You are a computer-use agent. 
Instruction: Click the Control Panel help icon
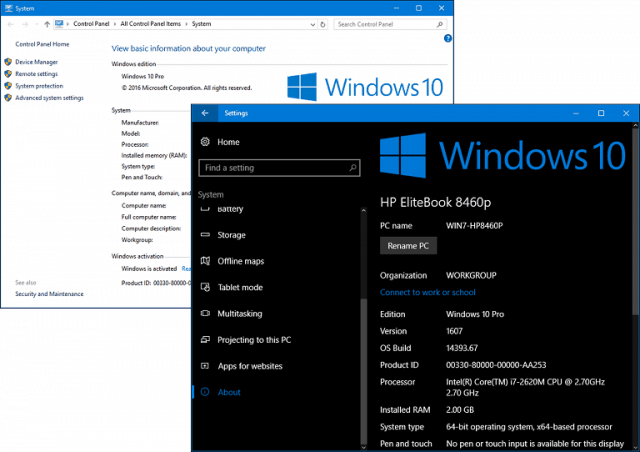click(448, 38)
